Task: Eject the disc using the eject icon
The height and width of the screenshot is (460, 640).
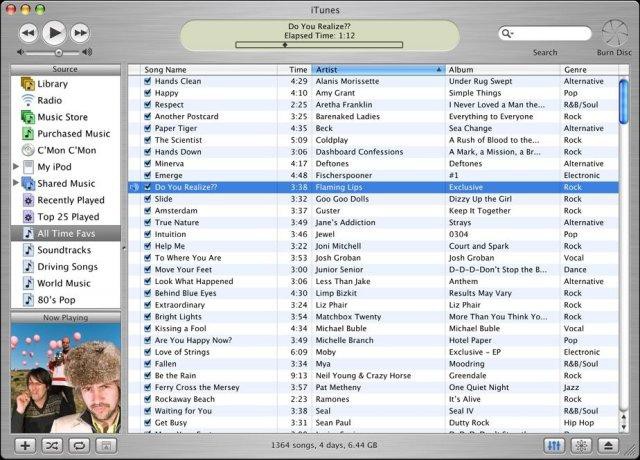Action: (609, 445)
